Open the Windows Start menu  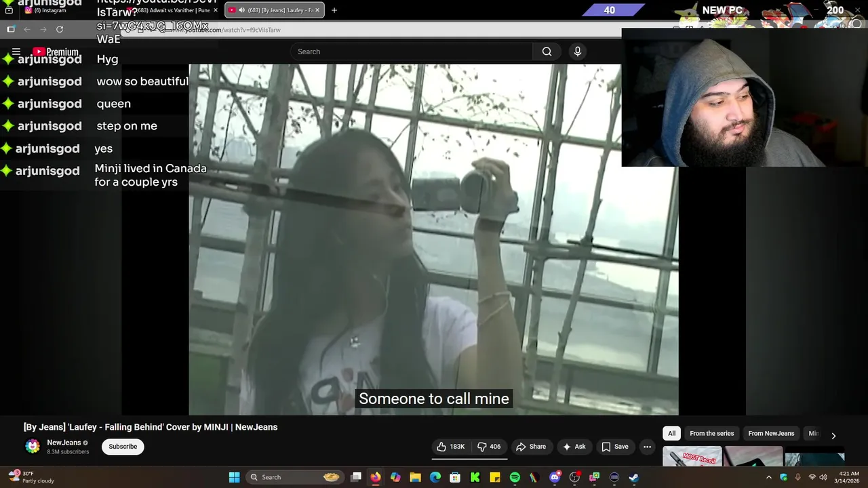tap(234, 477)
